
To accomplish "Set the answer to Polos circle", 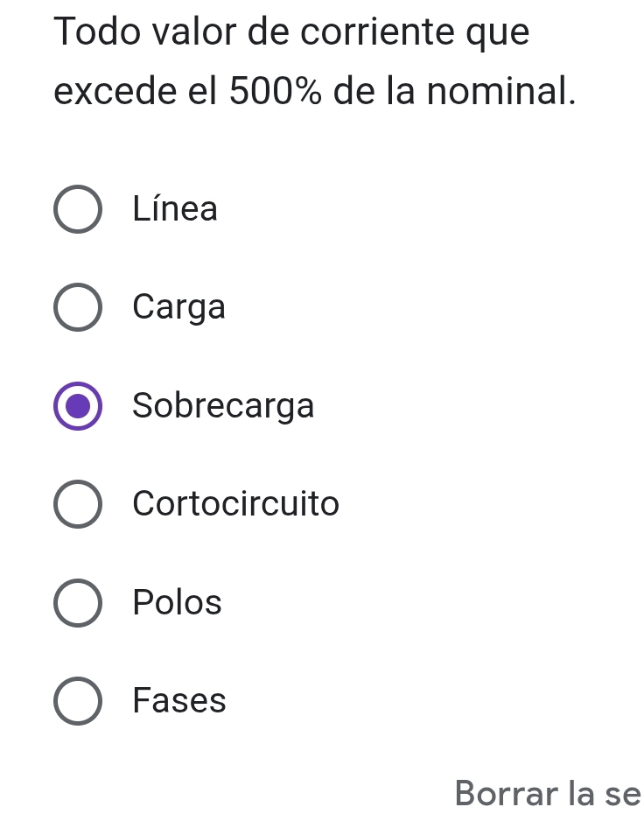I will pyautogui.click(x=78, y=603).
